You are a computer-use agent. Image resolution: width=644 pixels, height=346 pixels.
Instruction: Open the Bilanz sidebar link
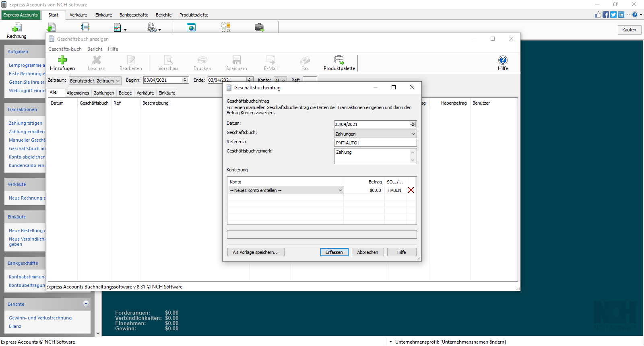[15, 326]
